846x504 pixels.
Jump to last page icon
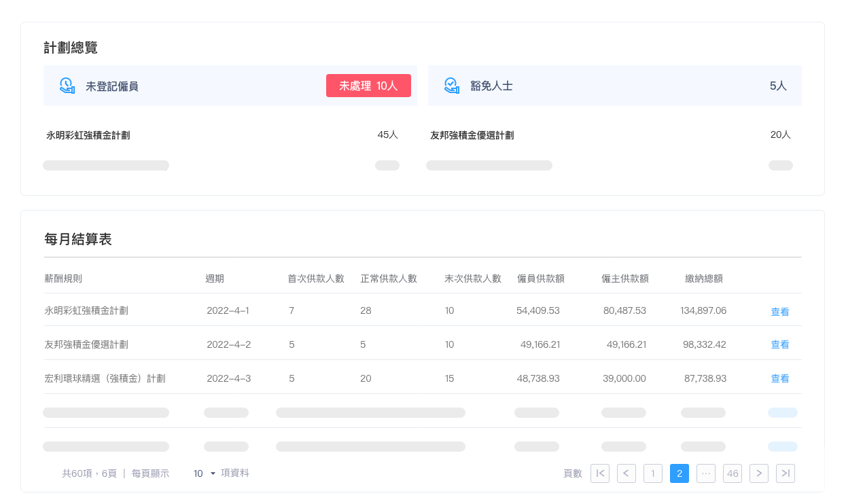tap(786, 473)
